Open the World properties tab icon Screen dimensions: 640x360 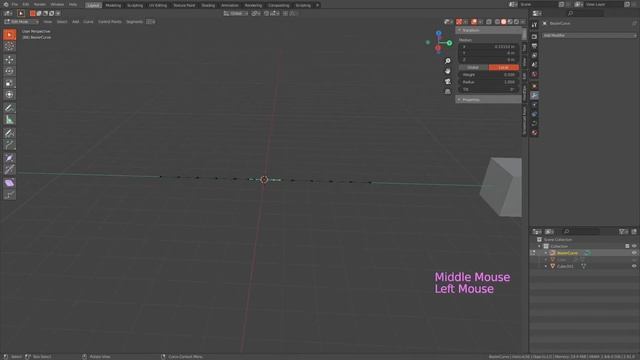pyautogui.click(x=534, y=74)
